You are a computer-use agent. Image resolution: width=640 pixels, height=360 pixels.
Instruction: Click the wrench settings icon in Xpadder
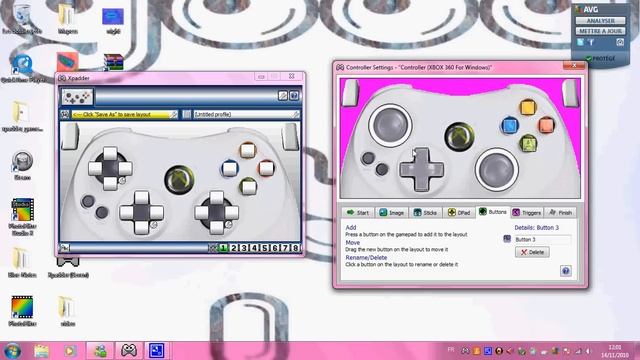tap(282, 96)
